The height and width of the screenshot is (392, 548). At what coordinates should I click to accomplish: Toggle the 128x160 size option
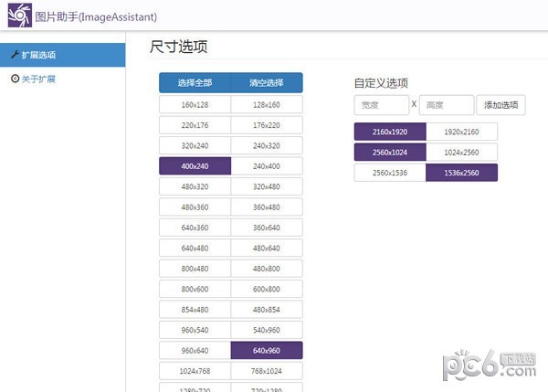tap(267, 104)
